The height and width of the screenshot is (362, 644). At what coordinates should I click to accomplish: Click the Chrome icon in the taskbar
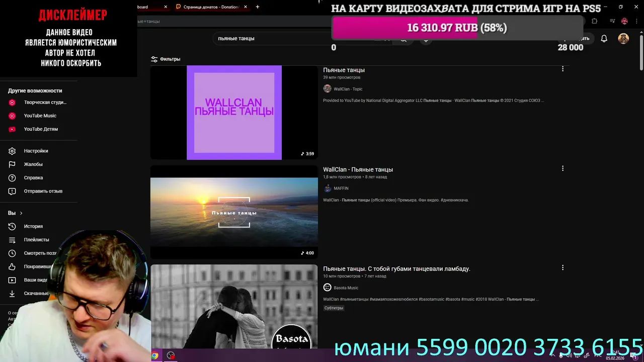tap(155, 355)
